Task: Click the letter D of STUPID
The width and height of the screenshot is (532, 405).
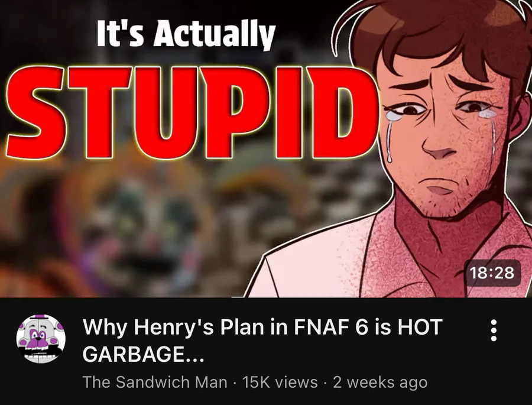Action: pyautogui.click(x=343, y=112)
